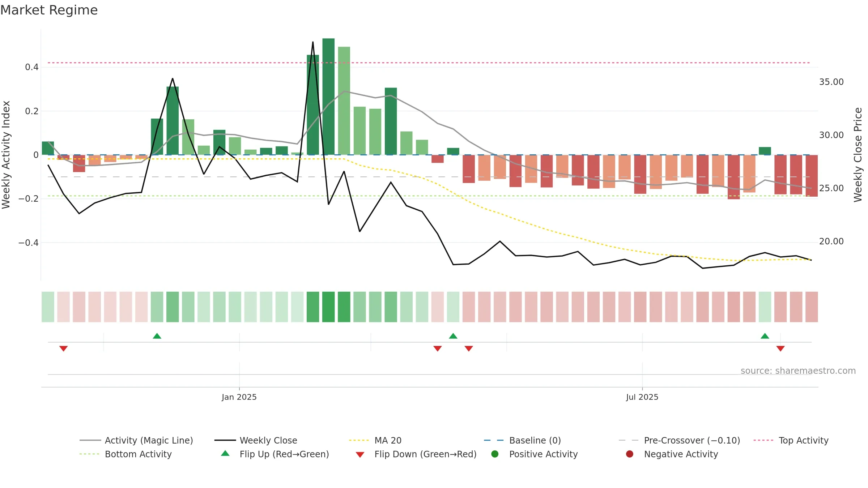Image resolution: width=868 pixels, height=488 pixels.
Task: Click the tallest dark green activity bar
Action: coord(328,97)
